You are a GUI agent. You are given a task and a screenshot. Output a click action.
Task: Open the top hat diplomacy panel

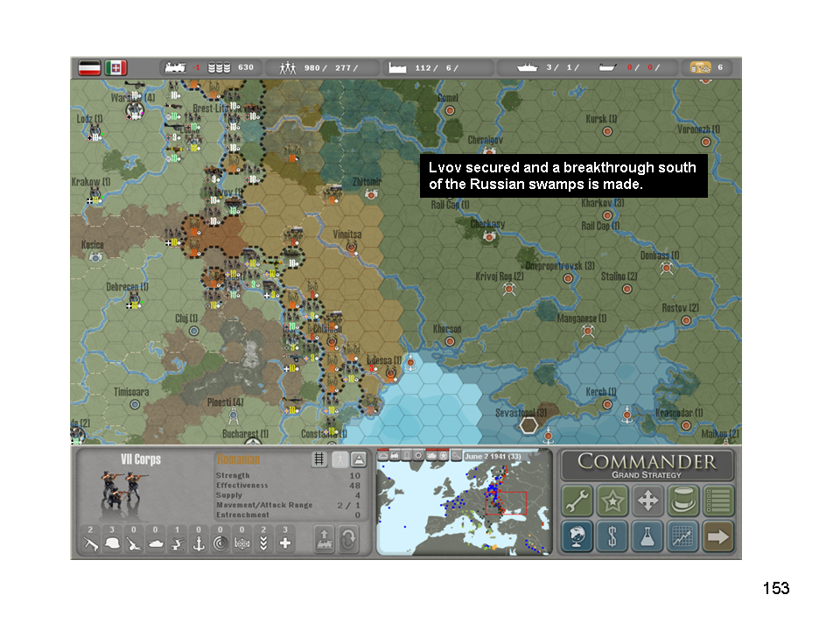coord(683,501)
